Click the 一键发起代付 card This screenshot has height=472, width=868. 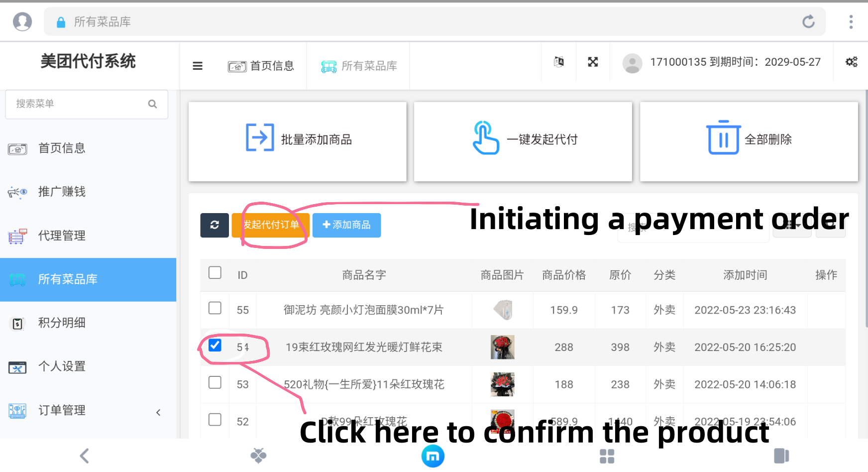pos(523,141)
